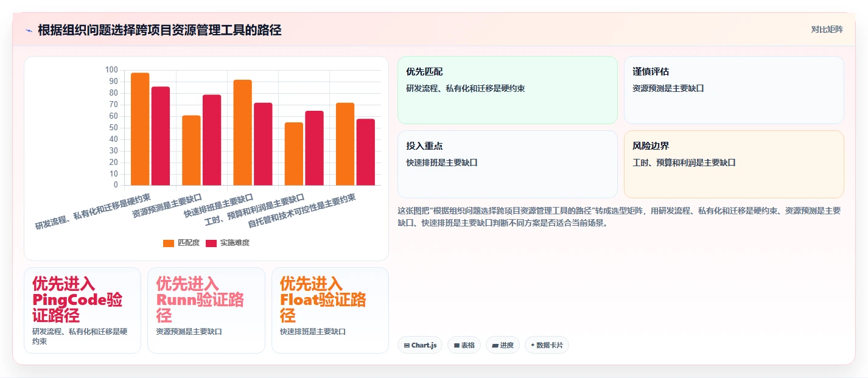Click orange 匹配度 bar for 工时、预算和利润是主要缺口

coord(294,154)
